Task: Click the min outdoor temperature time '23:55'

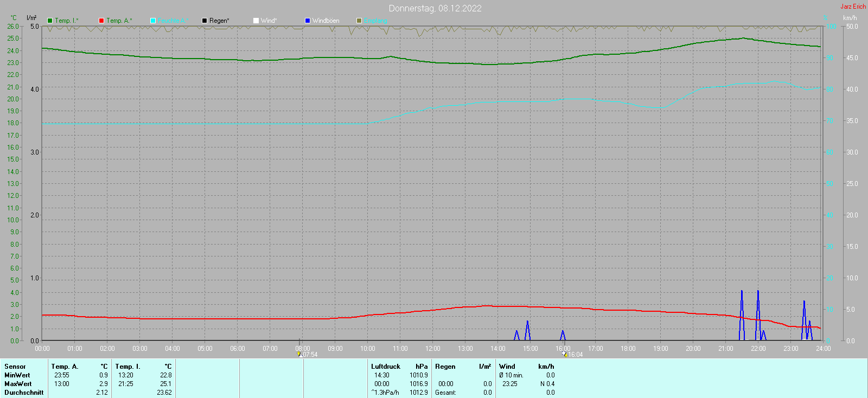Action: (x=62, y=375)
